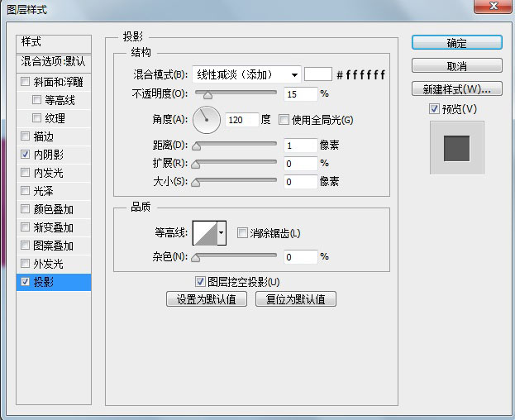Enable 消除锯齿 (Anti-aliased) checkbox
The width and height of the screenshot is (515, 420).
(243, 233)
